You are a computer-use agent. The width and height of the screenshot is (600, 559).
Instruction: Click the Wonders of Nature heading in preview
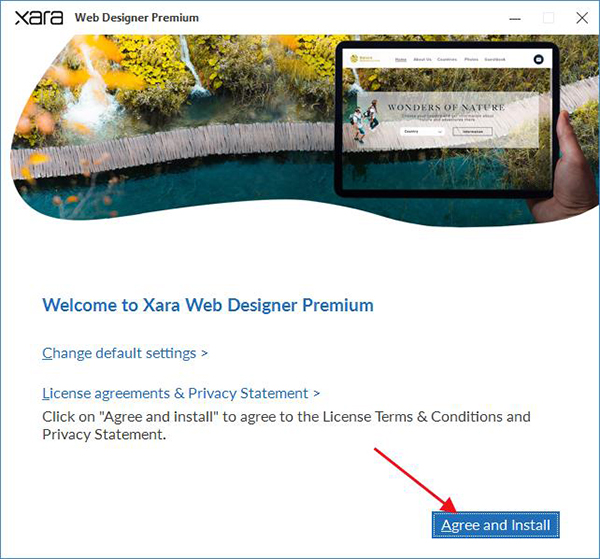pos(446,108)
